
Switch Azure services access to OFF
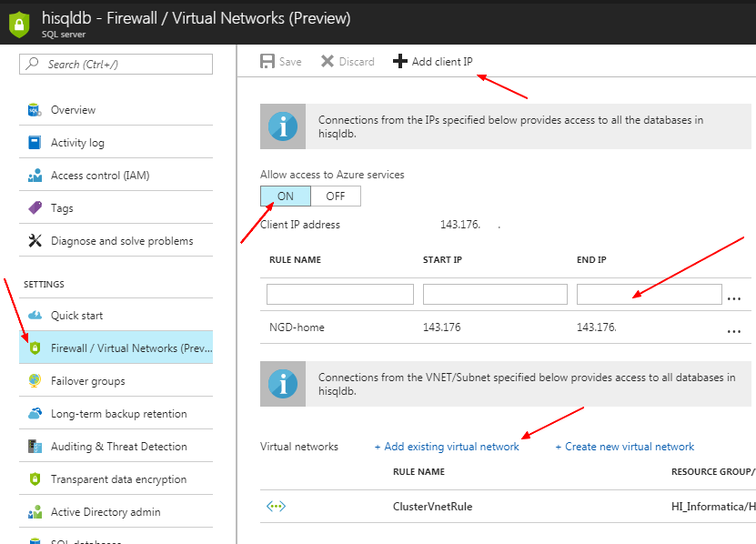click(x=334, y=196)
